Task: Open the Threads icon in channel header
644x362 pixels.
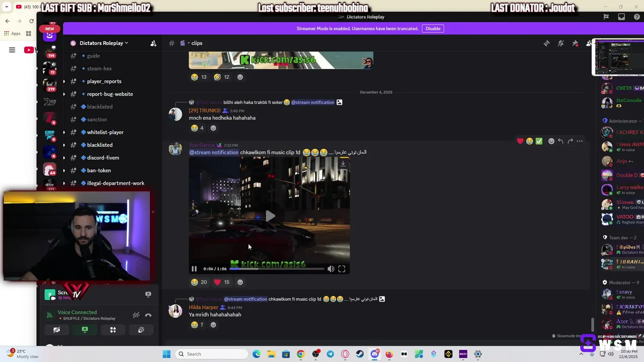Action: 546,43
